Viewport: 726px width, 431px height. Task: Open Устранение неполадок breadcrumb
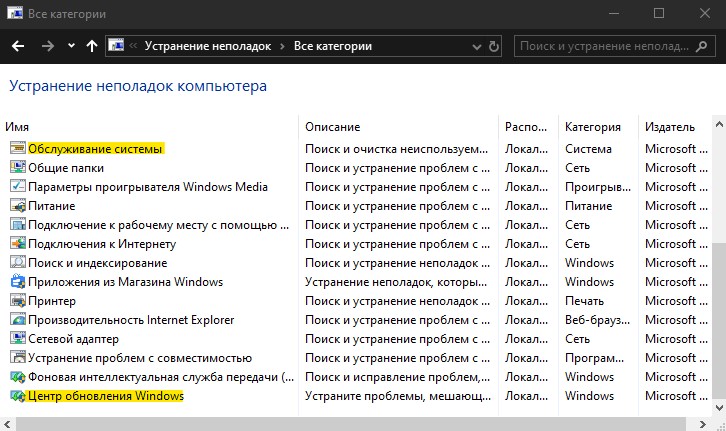[x=208, y=46]
